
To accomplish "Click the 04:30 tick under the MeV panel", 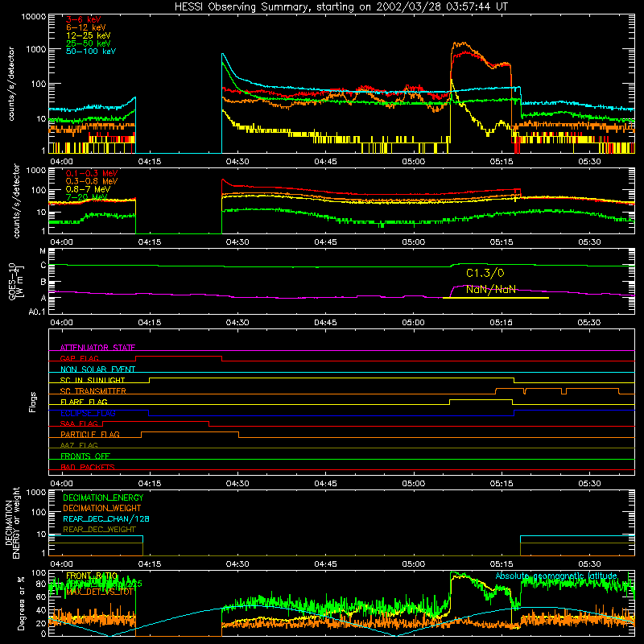I will pyautogui.click(x=237, y=242).
